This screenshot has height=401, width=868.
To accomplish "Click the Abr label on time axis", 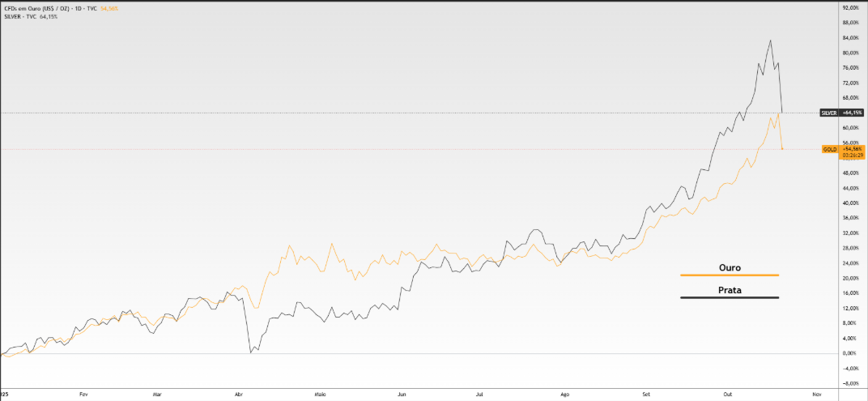I will [x=240, y=394].
